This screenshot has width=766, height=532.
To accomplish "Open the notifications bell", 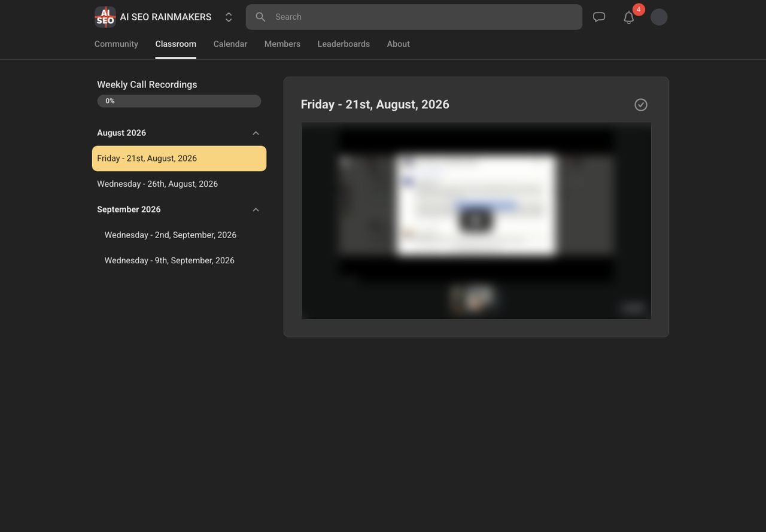I will pos(629,17).
